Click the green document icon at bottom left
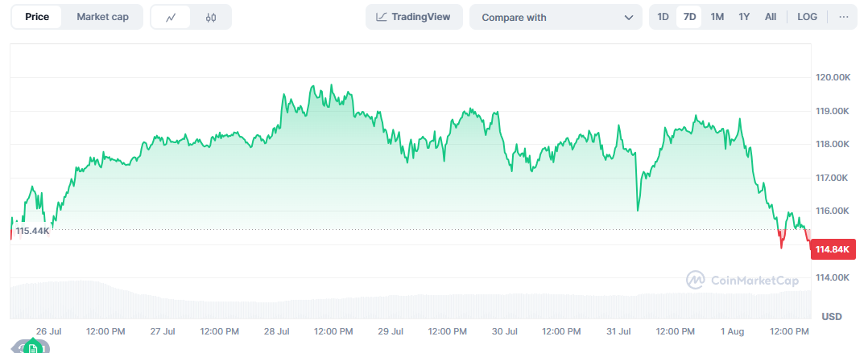Screen dimensions: 868x353 click(33, 349)
